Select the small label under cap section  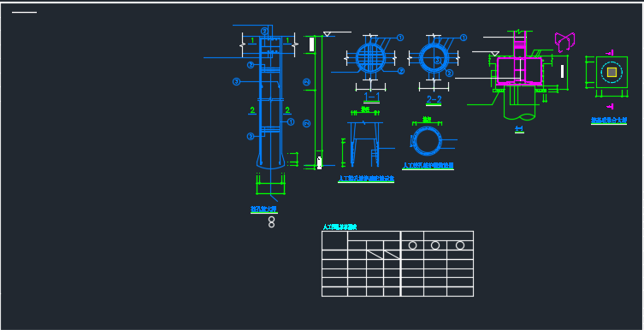(x=519, y=130)
